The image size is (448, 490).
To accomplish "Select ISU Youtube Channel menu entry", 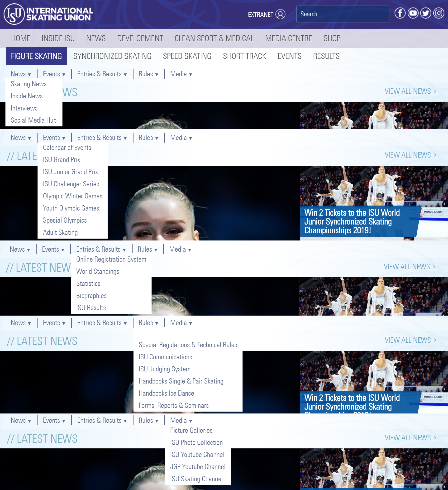I will tap(197, 455).
